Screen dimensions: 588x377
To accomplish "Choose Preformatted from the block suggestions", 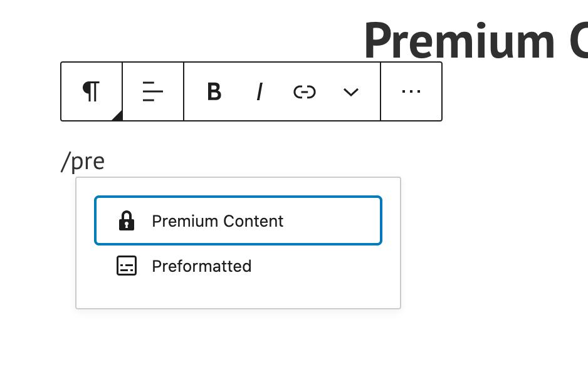I will point(238,266).
